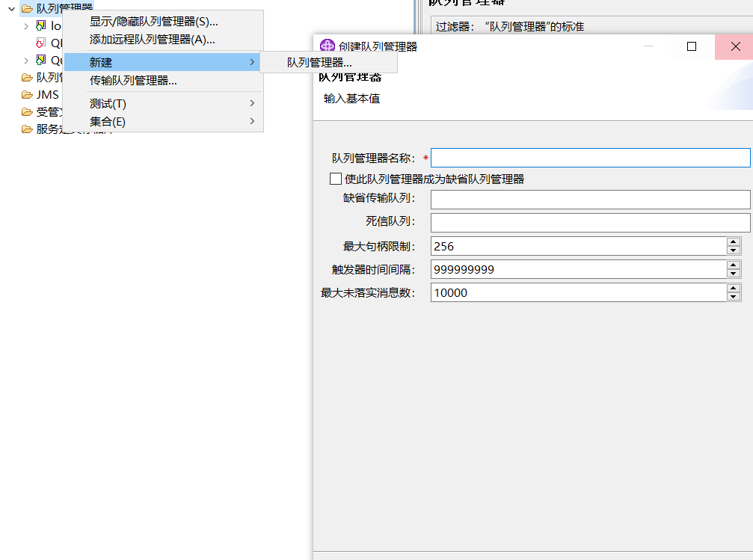Click the 最大未落实消息数 field showing 10000
Image resolution: width=753 pixels, height=560 pixels.
(x=578, y=292)
